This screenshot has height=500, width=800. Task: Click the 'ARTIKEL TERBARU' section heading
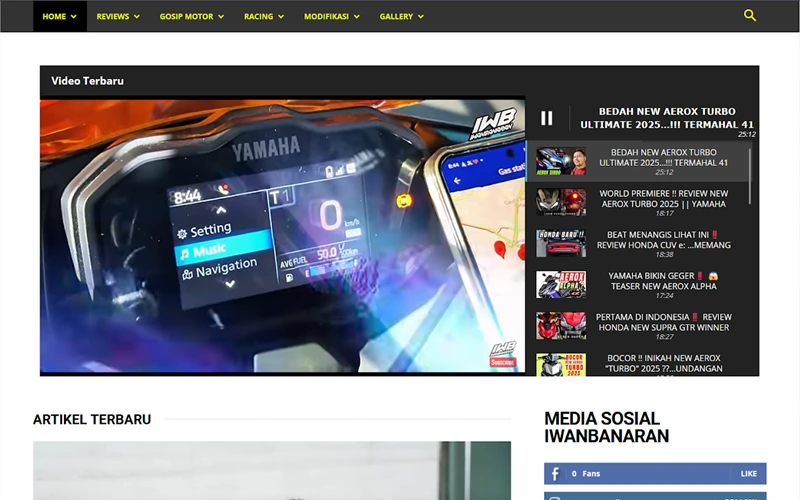92,419
